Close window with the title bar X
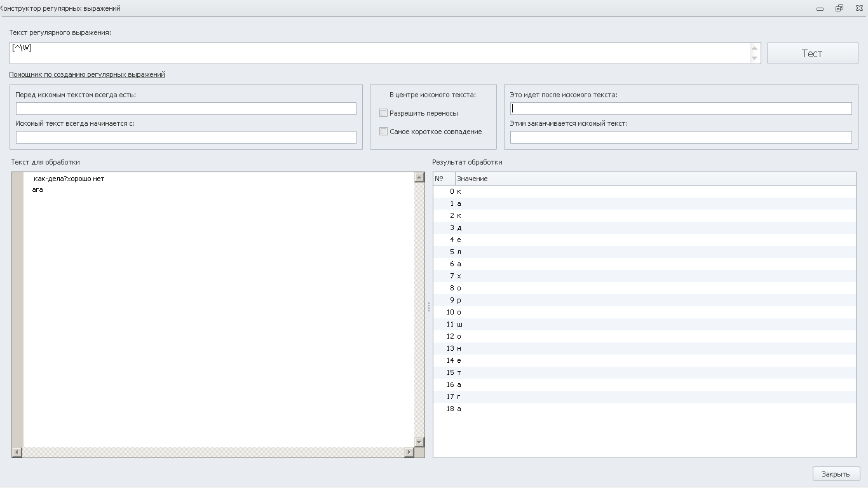The image size is (868, 488). [859, 8]
